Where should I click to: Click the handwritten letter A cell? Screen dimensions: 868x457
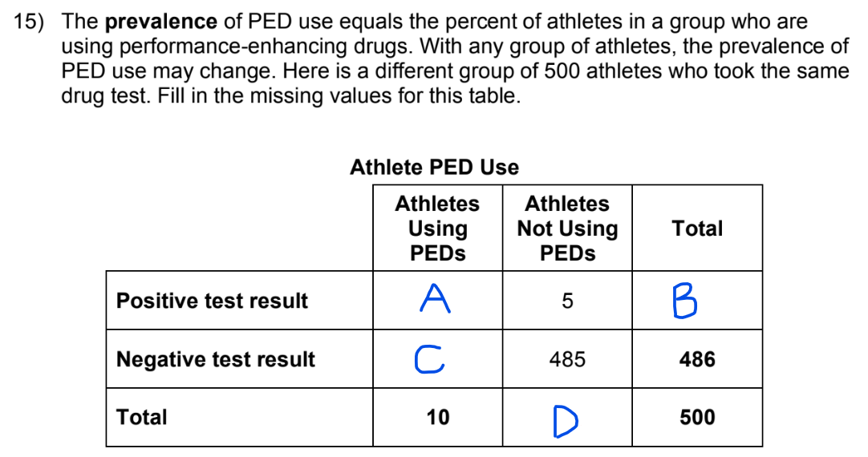(437, 301)
